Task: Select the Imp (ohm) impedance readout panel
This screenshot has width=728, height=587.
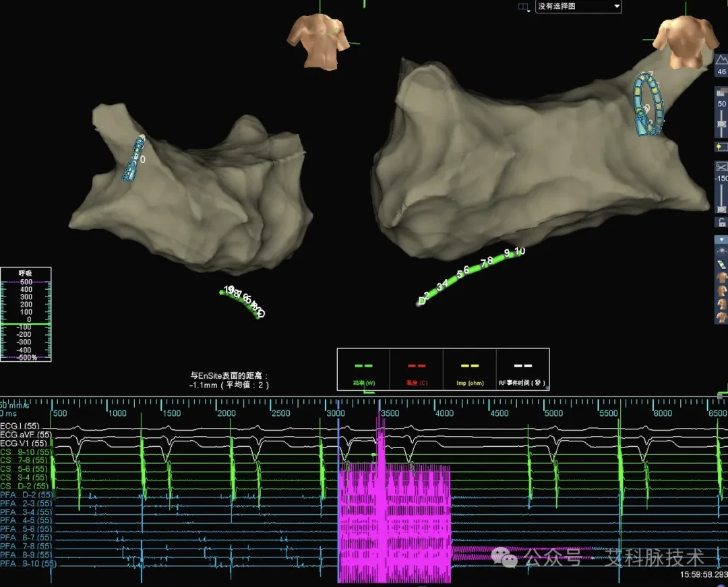Action: pos(470,369)
